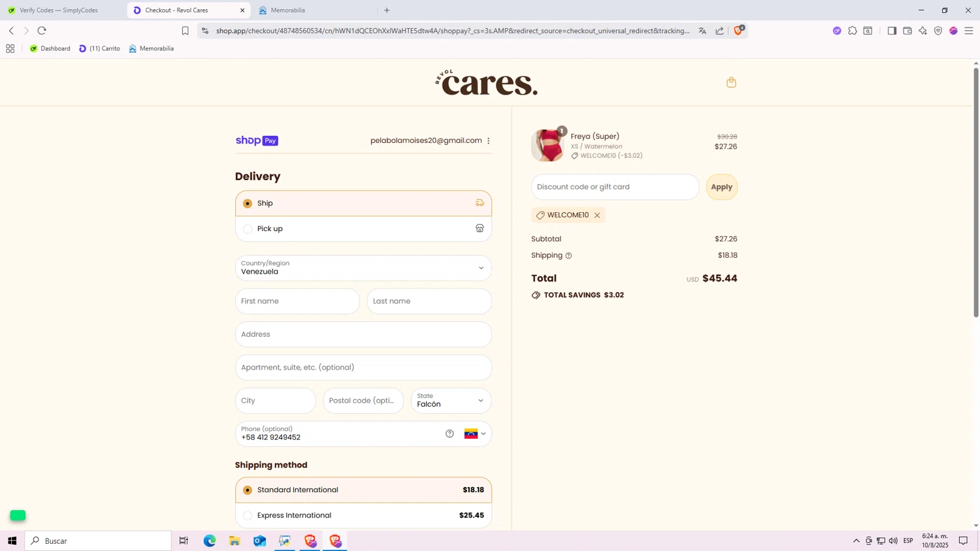980x551 pixels.
Task: Switch to Verify Codes SimplyCodes tab
Action: [x=59, y=10]
